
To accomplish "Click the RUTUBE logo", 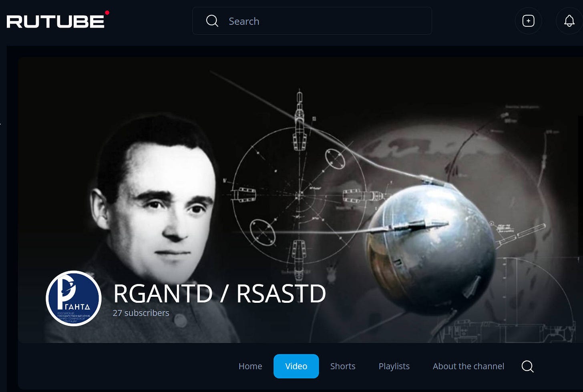I will (58, 20).
